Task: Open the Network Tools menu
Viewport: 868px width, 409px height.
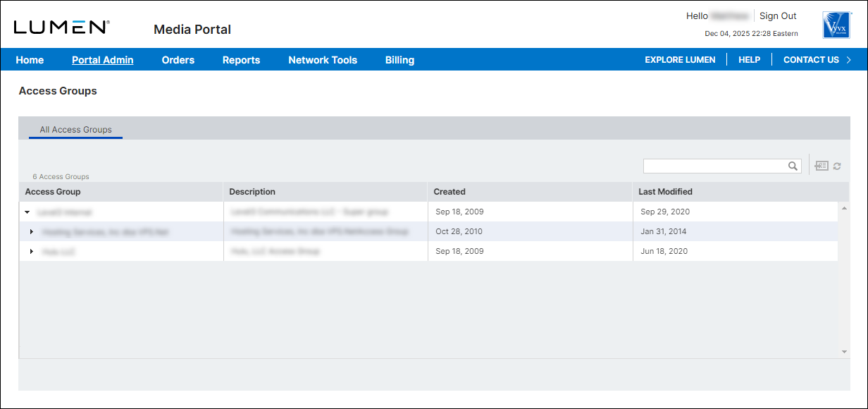Action: click(323, 60)
